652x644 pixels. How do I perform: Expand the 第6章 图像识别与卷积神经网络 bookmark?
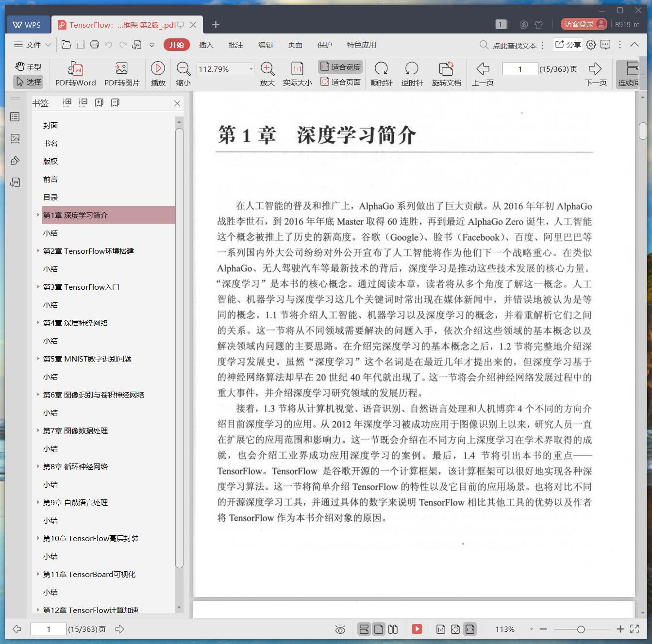38,394
